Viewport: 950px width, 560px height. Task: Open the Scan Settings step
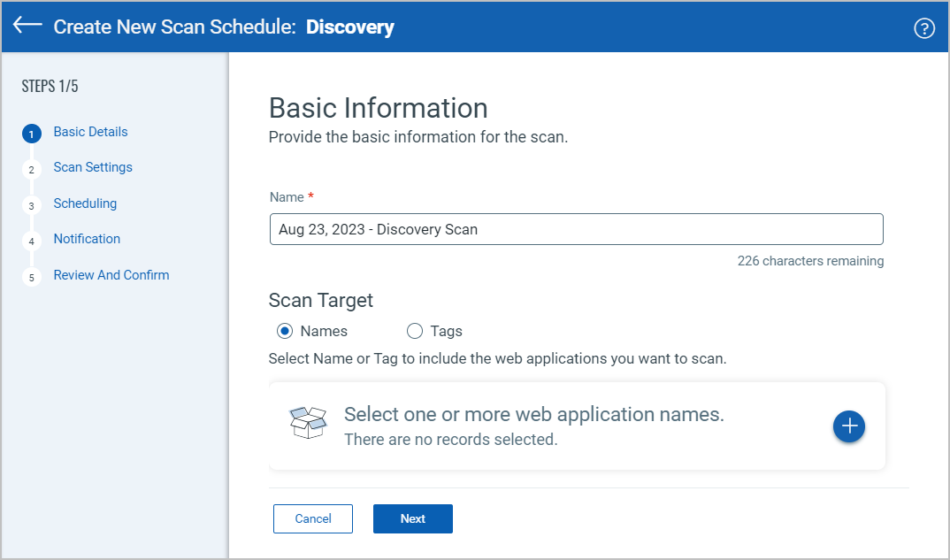click(x=93, y=167)
